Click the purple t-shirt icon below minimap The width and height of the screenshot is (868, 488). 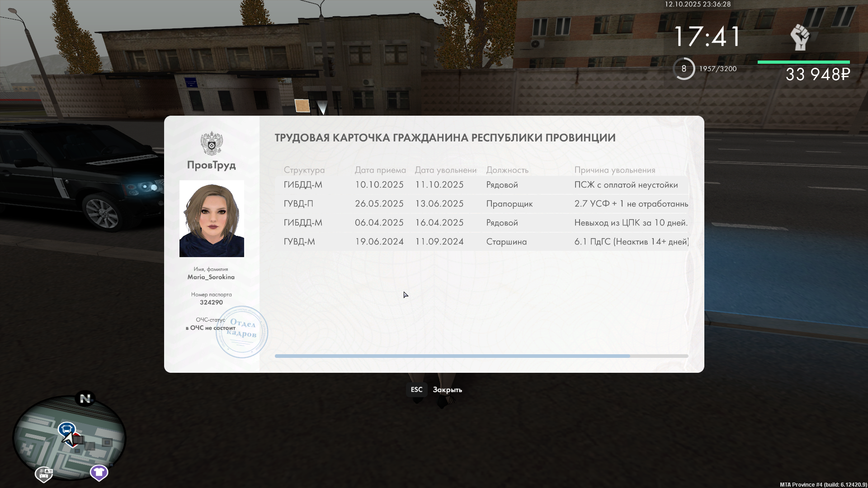(x=99, y=473)
